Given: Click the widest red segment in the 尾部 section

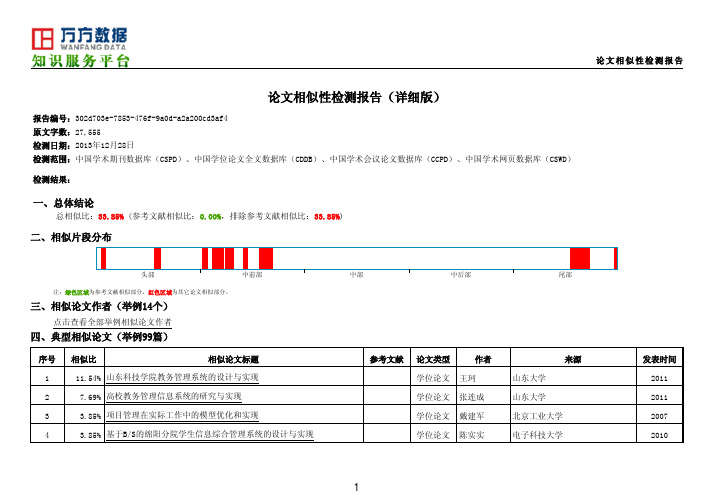Looking at the screenshot, I should (580, 258).
